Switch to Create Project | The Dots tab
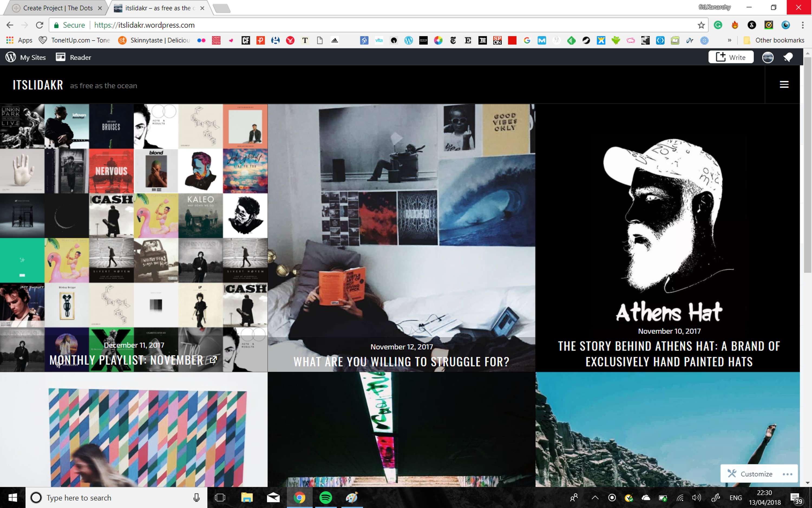The width and height of the screenshot is (812, 508). tap(57, 8)
